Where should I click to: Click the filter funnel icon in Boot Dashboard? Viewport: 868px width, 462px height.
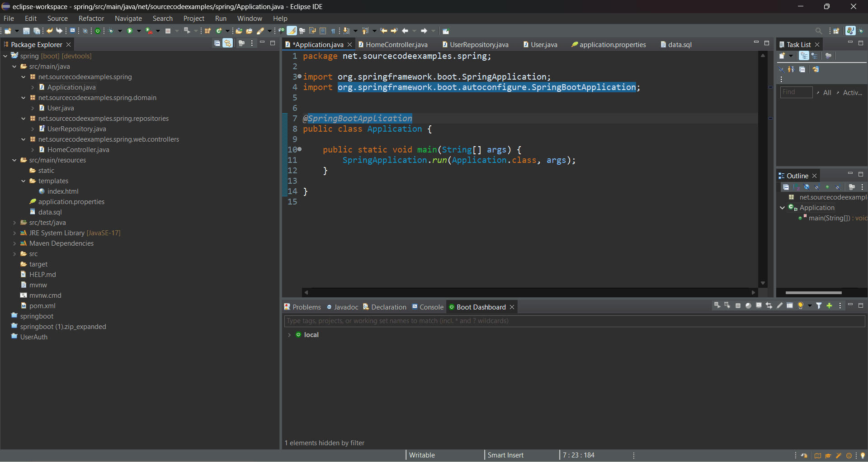[819, 306]
